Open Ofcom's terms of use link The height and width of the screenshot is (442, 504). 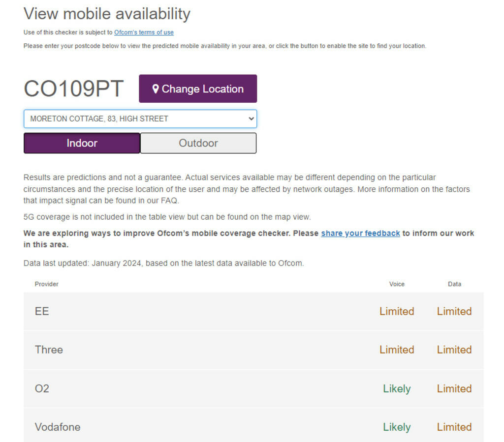coord(144,32)
